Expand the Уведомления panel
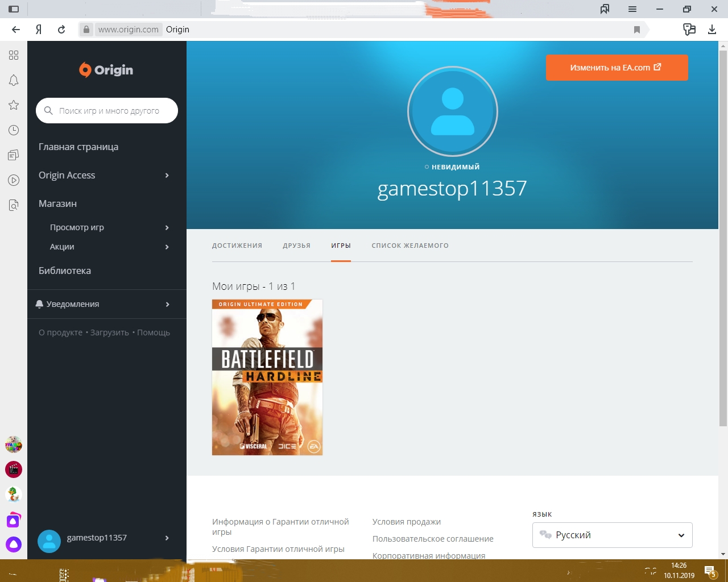This screenshot has width=728, height=582. [x=167, y=304]
